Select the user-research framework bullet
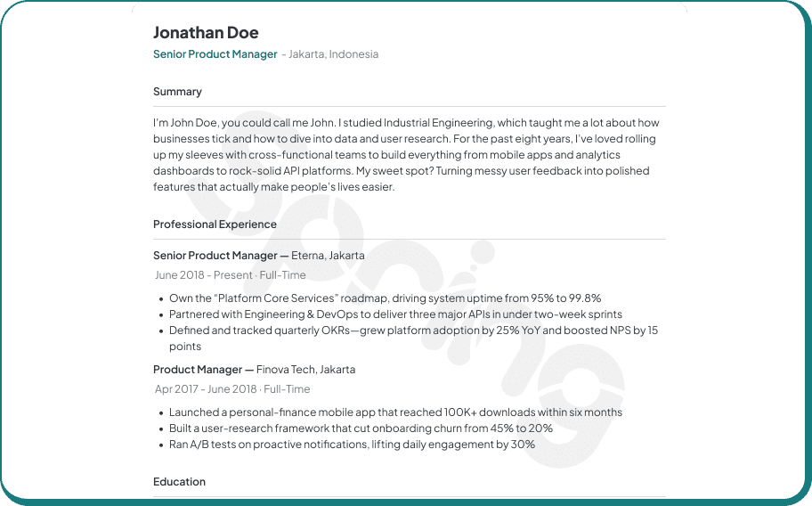 click(x=361, y=428)
